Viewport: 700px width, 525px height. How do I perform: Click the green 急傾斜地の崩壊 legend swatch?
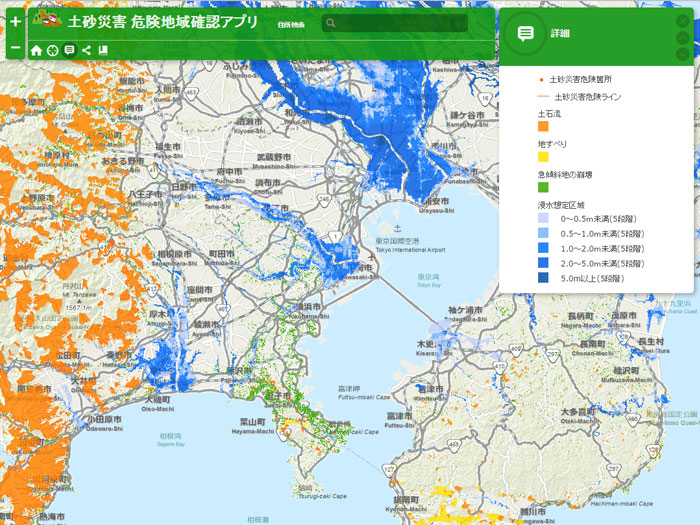[543, 187]
